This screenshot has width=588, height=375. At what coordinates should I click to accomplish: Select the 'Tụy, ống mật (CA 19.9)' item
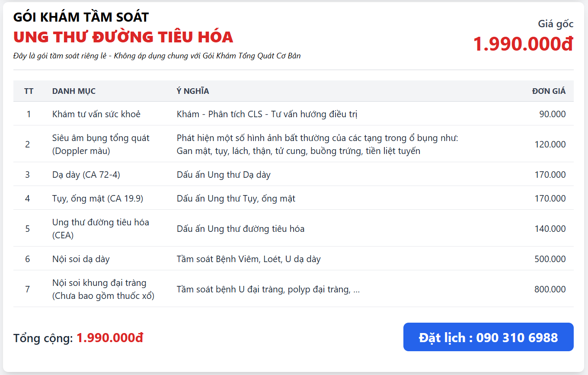click(x=98, y=199)
